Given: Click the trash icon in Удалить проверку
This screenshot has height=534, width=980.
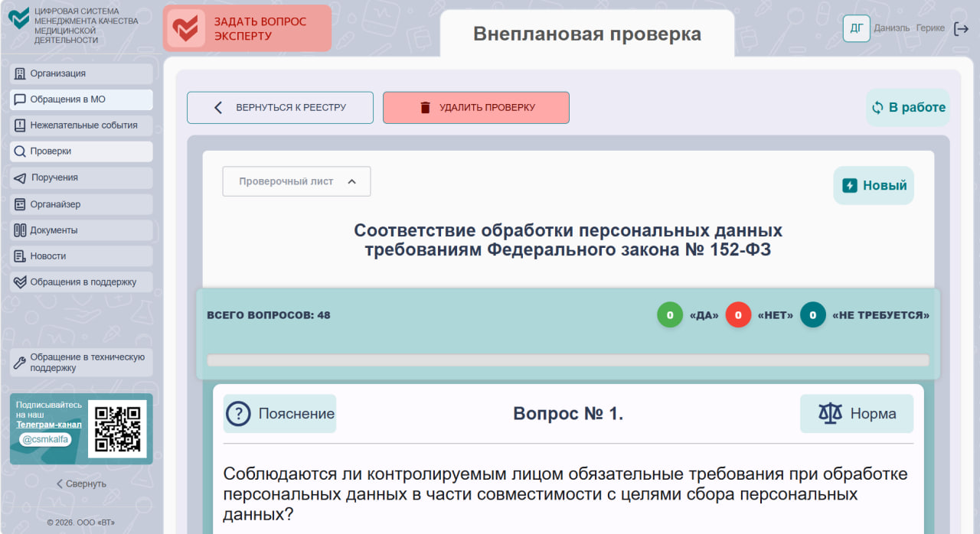Looking at the screenshot, I should (426, 108).
